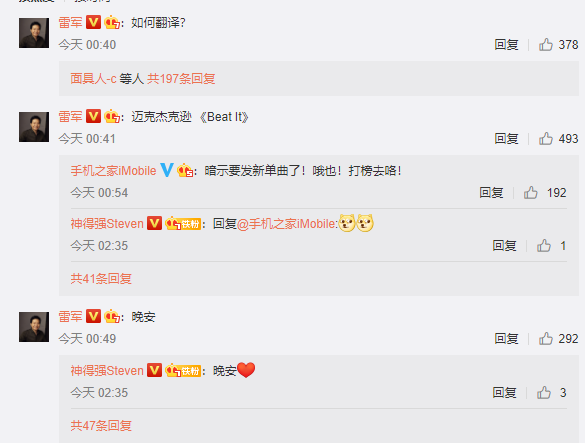Reply to 手机之家iMobile's comment

[x=491, y=193]
